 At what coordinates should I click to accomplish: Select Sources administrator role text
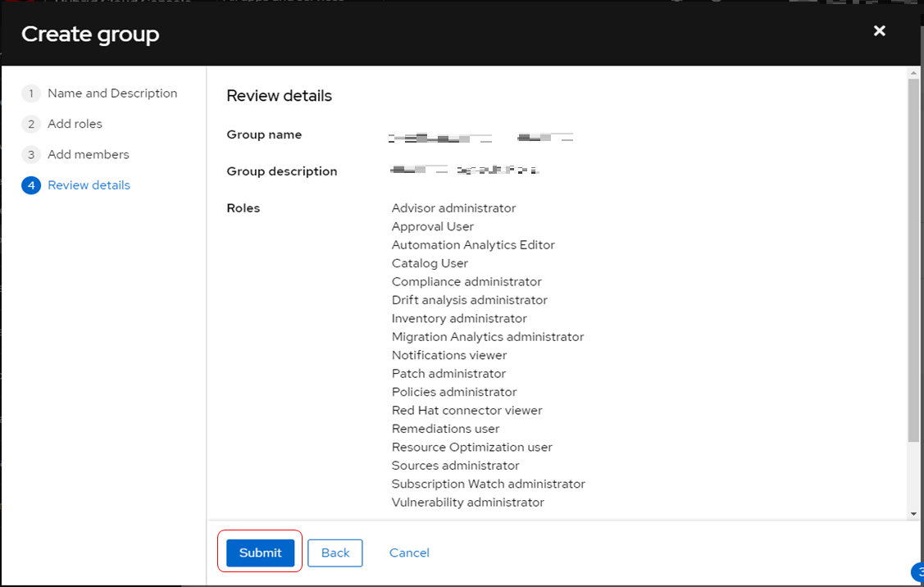tap(456, 466)
